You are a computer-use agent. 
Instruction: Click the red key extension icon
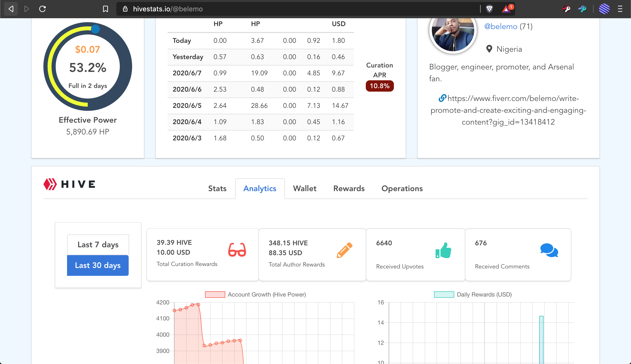tap(566, 9)
